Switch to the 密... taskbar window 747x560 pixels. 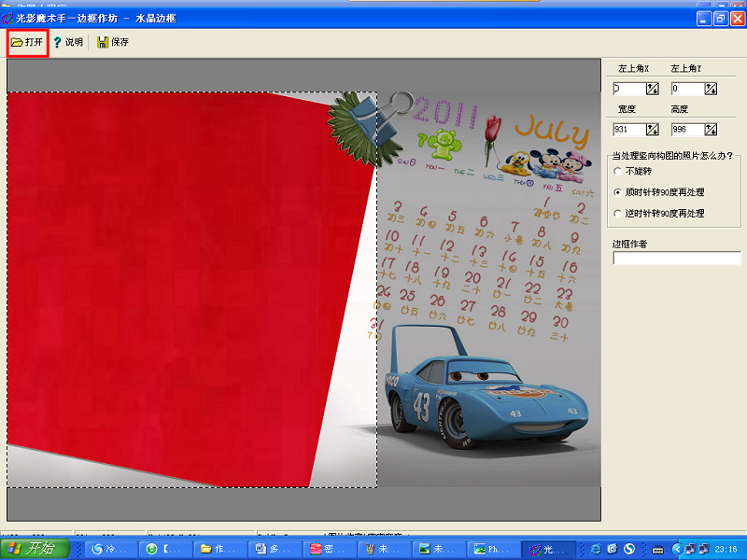330,549
